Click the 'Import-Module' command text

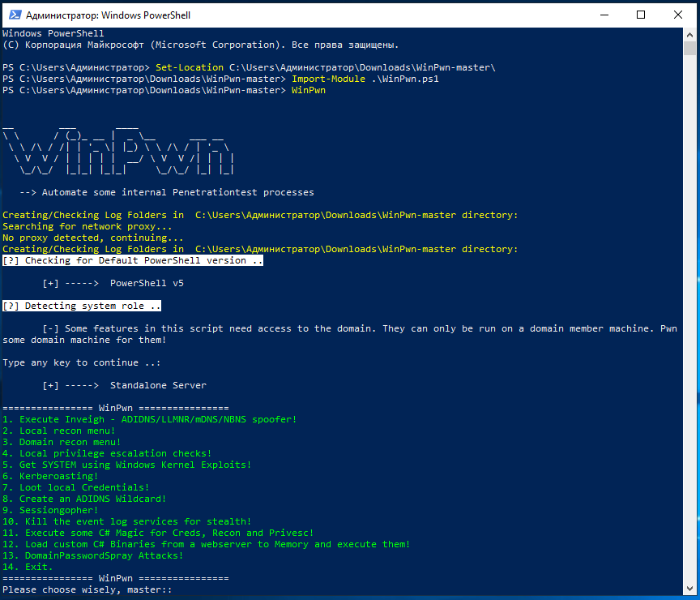(x=328, y=79)
